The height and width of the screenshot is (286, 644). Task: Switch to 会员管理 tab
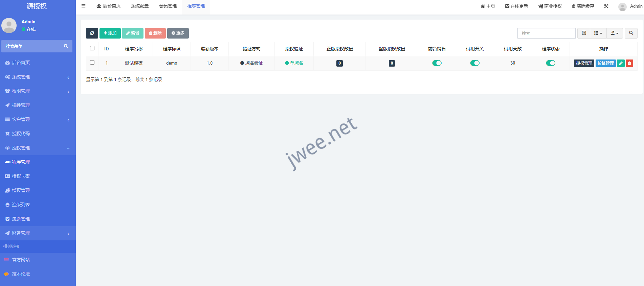(168, 6)
